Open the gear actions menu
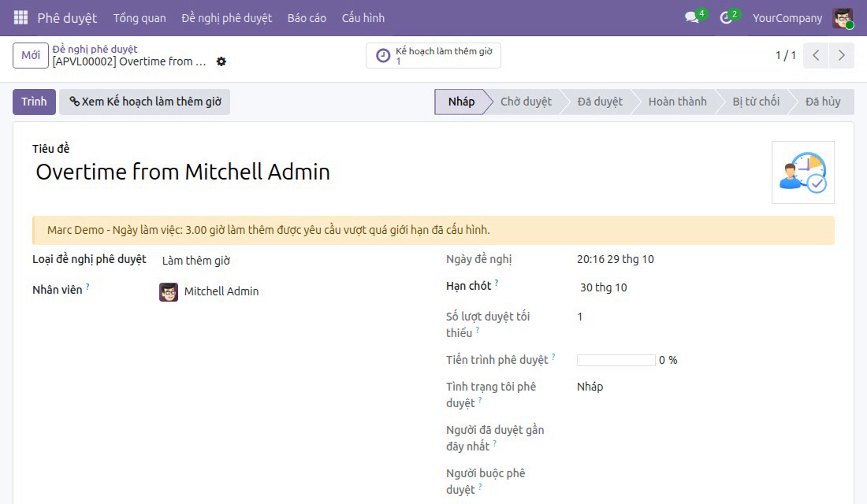 pyautogui.click(x=221, y=61)
